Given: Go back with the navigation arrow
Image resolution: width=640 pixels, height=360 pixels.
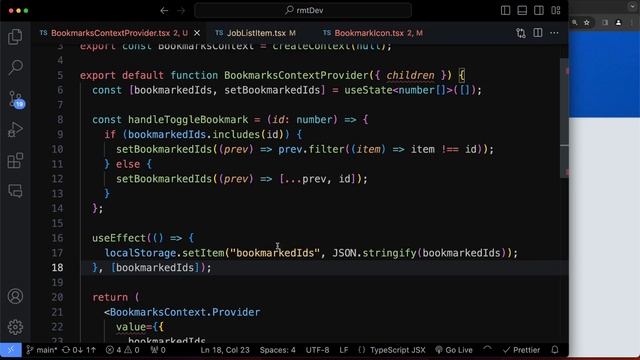Looking at the screenshot, I should click(164, 11).
